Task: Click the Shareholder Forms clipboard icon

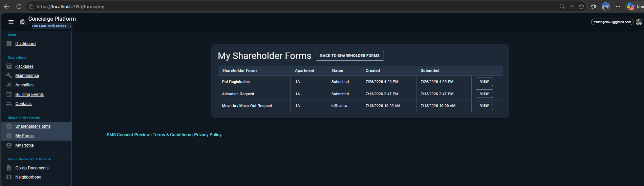Action: [x=9, y=126]
